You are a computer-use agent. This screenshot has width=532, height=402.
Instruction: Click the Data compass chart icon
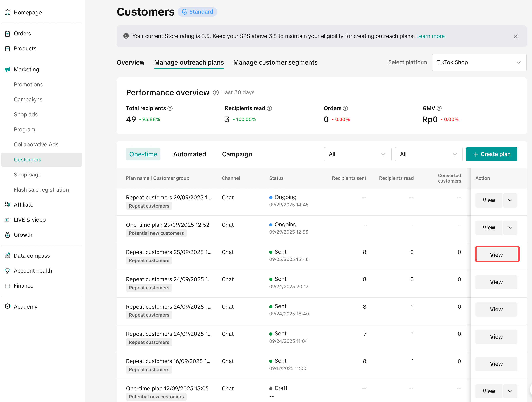(8, 256)
